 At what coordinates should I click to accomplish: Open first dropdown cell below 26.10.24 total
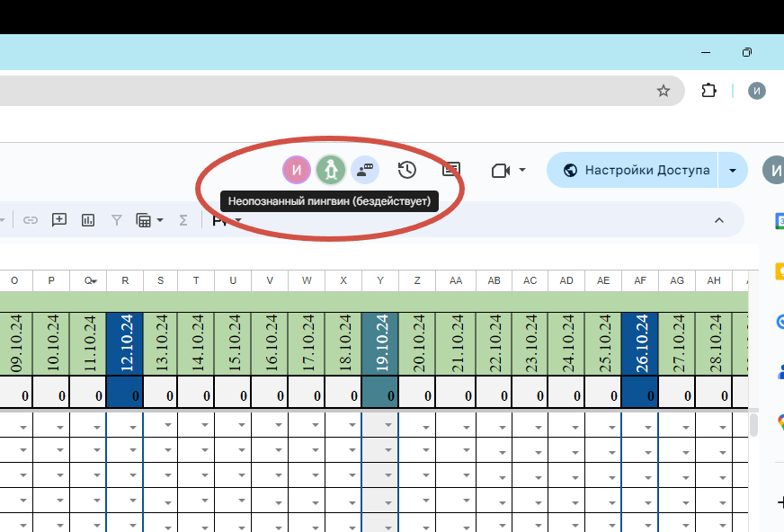tap(647, 428)
